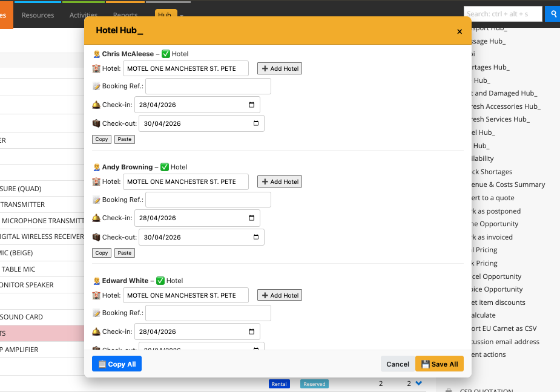Paste into Chris McAleese hotel details
This screenshot has height=392, width=560.
coord(124,139)
